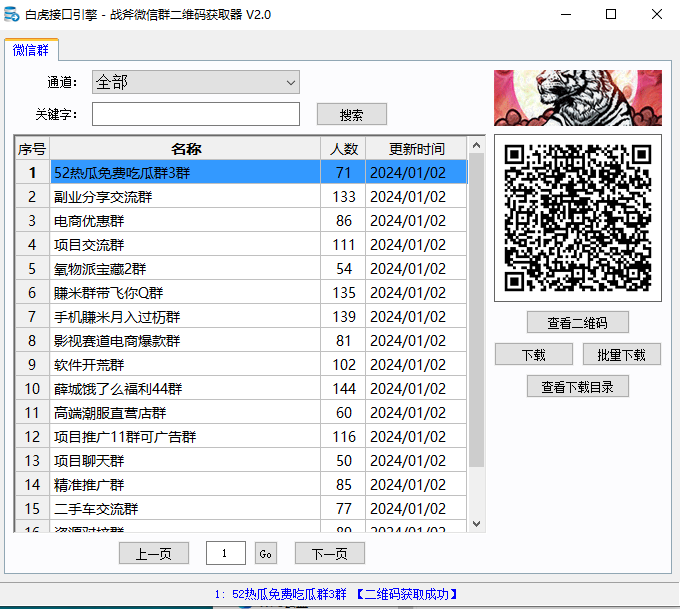Go to next page with 下一页
Screen dimensions: 680x609
[329, 553]
